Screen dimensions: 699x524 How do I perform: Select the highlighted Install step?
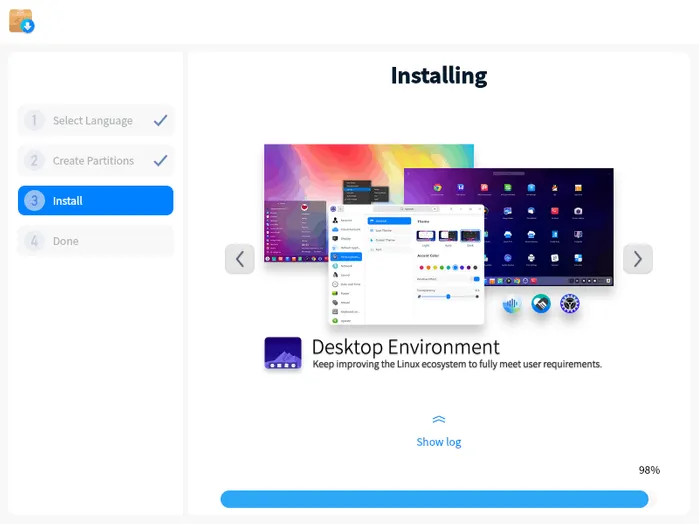click(95, 201)
